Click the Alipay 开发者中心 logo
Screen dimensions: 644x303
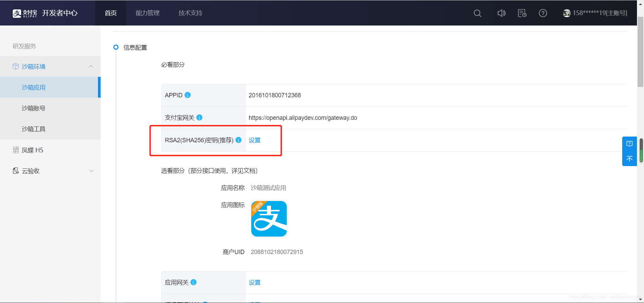46,13
